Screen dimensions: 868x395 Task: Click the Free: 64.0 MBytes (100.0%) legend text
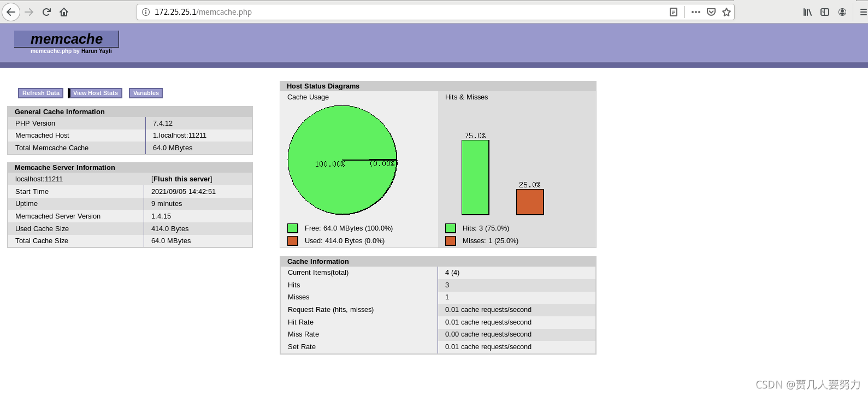pos(349,228)
